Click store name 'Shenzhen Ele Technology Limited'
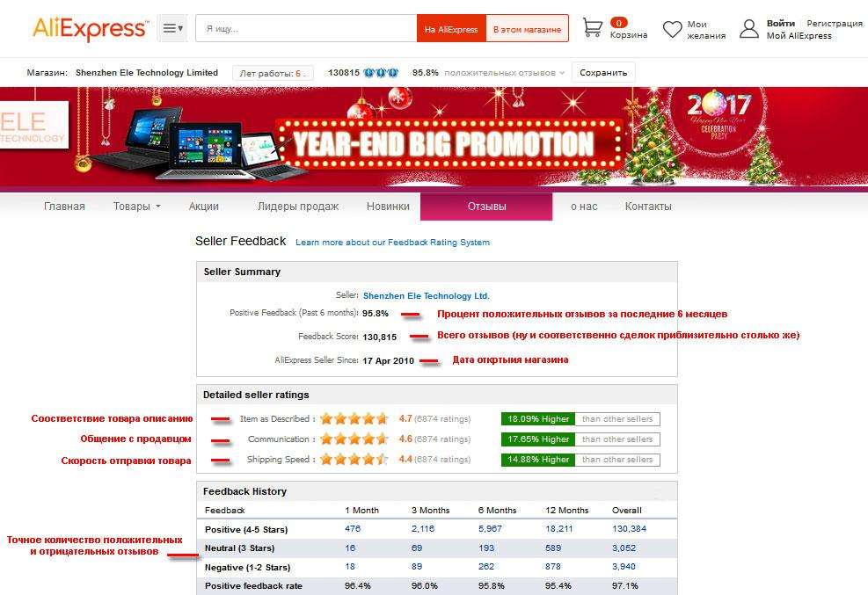Screen dimensions: 868x595 147,72
